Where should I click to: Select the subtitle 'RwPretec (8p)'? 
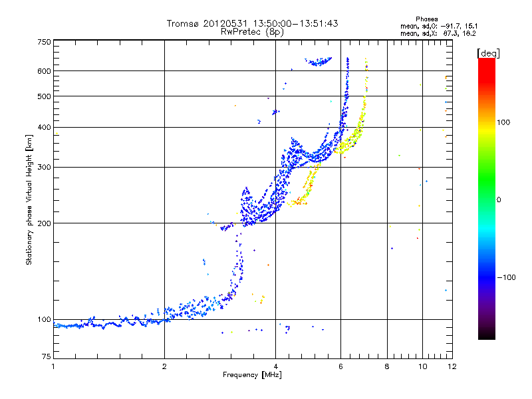coord(252,32)
